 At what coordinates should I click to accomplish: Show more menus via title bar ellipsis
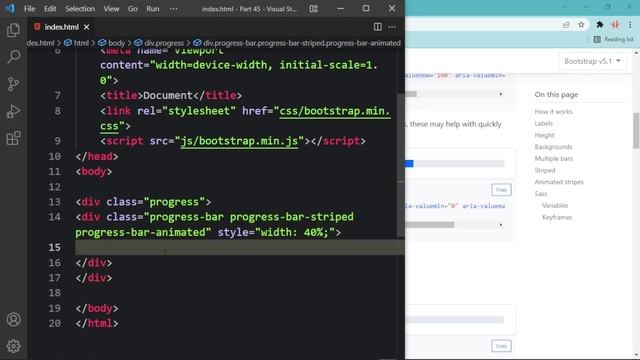click(x=173, y=9)
